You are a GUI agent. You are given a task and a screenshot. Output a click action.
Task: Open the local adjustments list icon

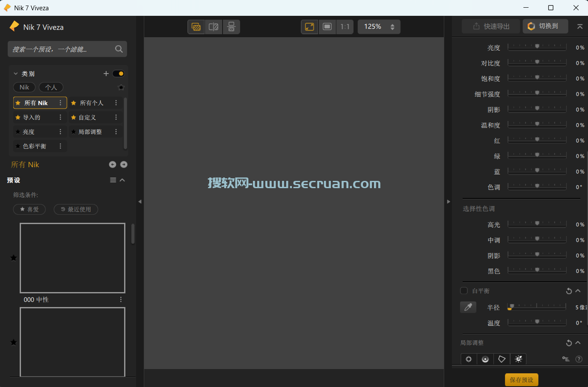[566, 359]
